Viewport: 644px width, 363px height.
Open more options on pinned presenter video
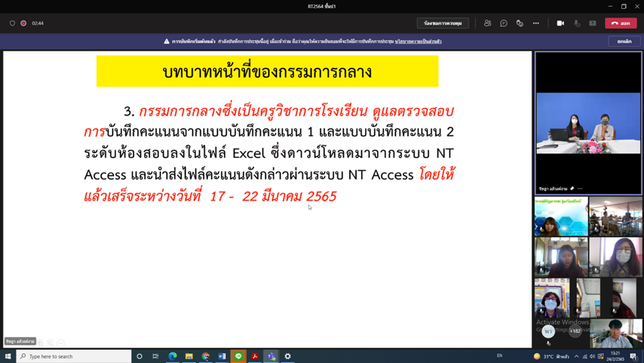[580, 189]
